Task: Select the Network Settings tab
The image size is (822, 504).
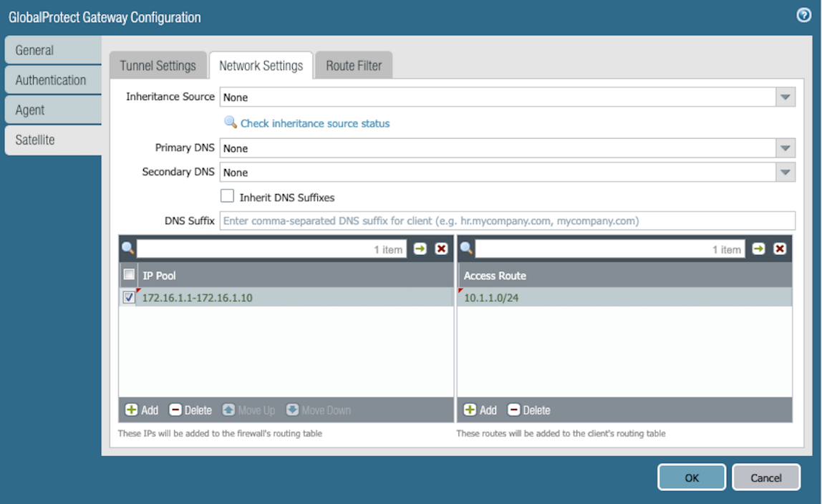Action: point(261,65)
